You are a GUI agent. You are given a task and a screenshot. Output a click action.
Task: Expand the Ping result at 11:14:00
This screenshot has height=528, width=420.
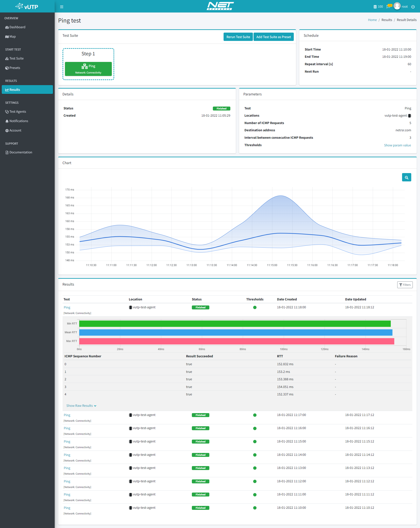click(x=67, y=455)
